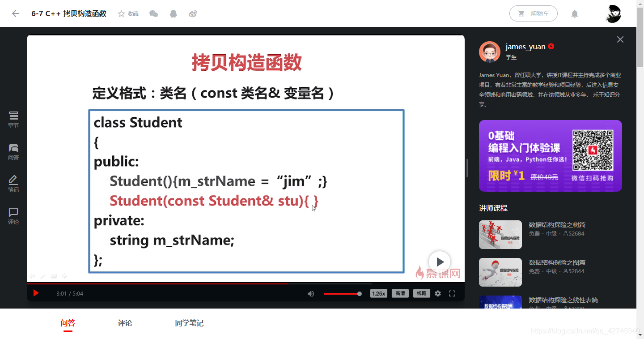The image size is (644, 339).
Task: Click the 3:01 / 5:04 time display
Action: pyautogui.click(x=70, y=294)
